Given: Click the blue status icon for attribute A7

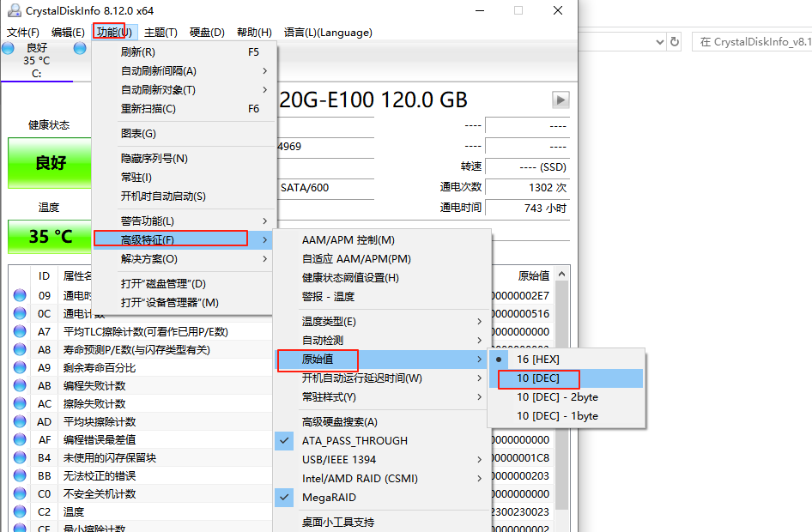Looking at the screenshot, I should click(x=20, y=332).
